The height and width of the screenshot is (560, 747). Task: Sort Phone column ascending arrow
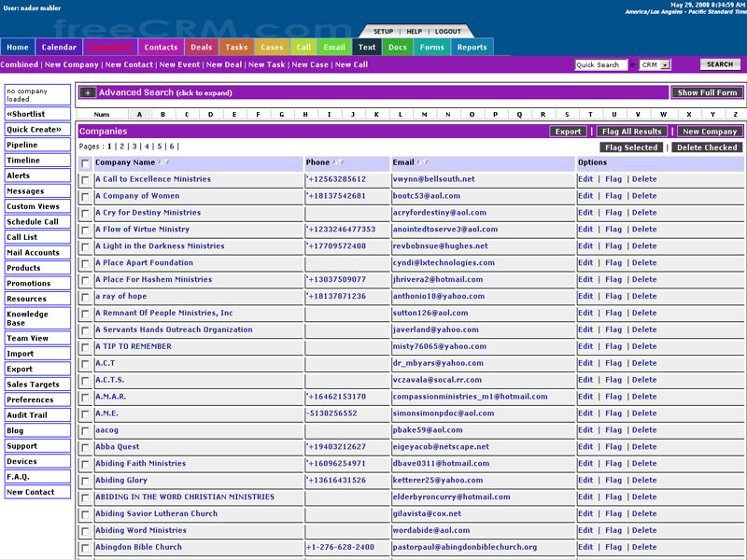click(335, 162)
